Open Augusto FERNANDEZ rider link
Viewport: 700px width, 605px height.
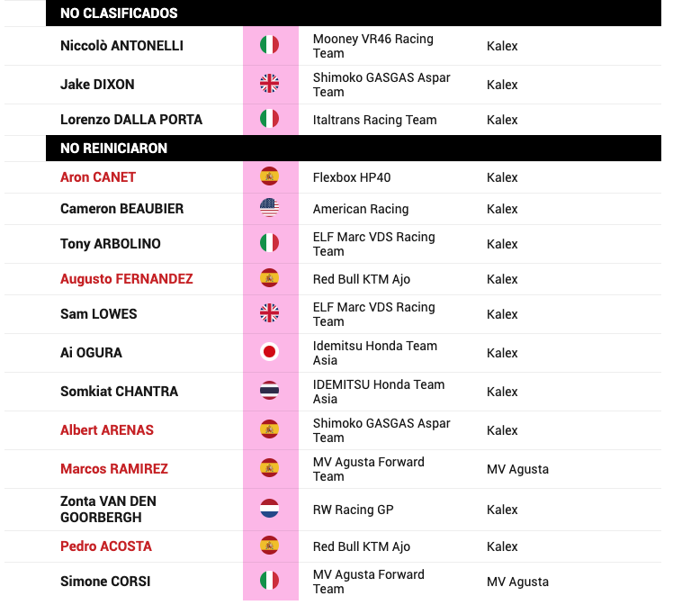coord(126,279)
